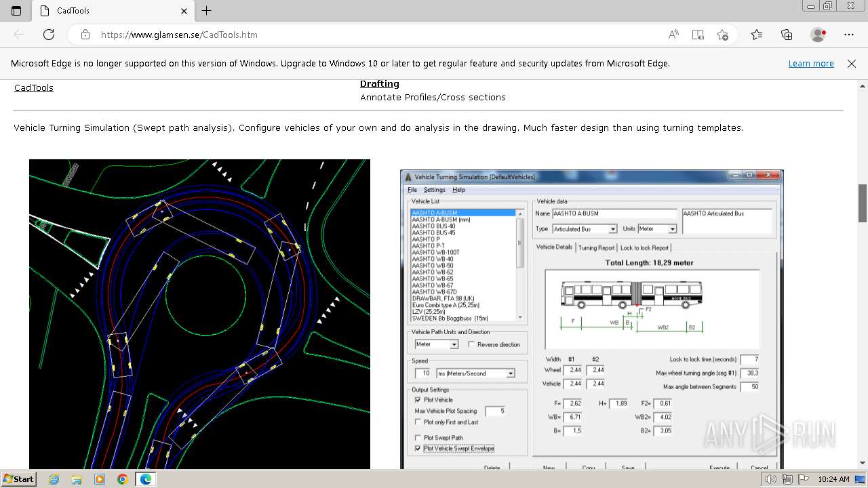Viewport: 868px width, 488px height.
Task: Open Collections panel
Action: coord(787,35)
